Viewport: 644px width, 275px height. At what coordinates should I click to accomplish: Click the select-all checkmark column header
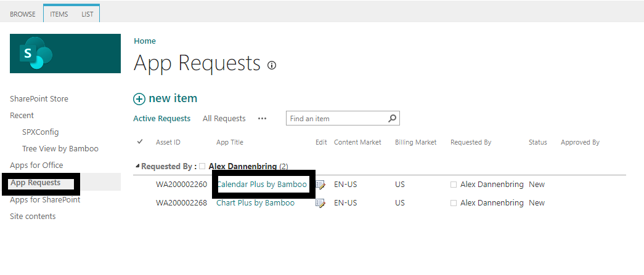pyautogui.click(x=140, y=142)
